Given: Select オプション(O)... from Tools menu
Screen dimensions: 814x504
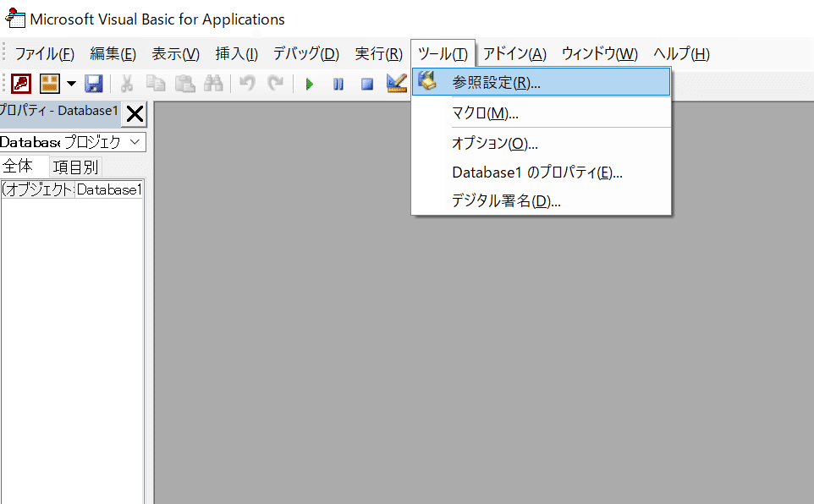Looking at the screenshot, I should coord(541,143).
